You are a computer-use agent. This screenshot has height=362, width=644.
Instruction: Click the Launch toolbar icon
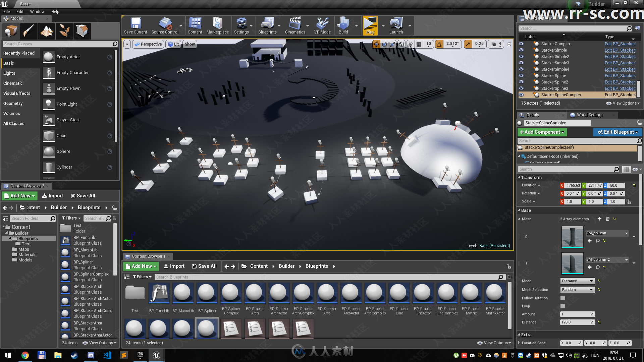tap(396, 26)
